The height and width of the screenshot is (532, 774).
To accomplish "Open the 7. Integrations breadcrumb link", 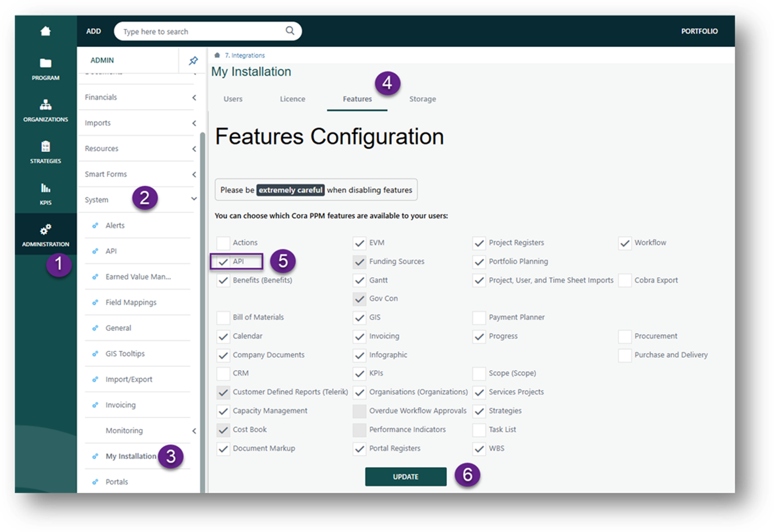I will (245, 55).
